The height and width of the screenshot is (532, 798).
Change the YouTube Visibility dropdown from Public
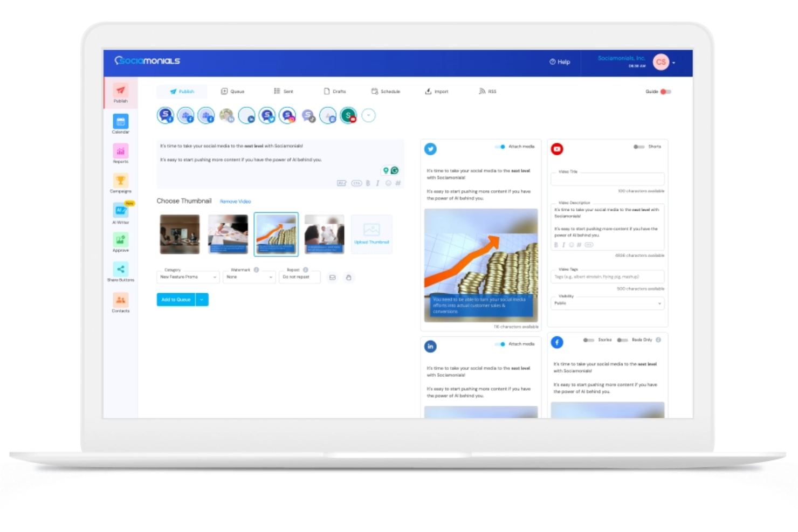click(607, 303)
